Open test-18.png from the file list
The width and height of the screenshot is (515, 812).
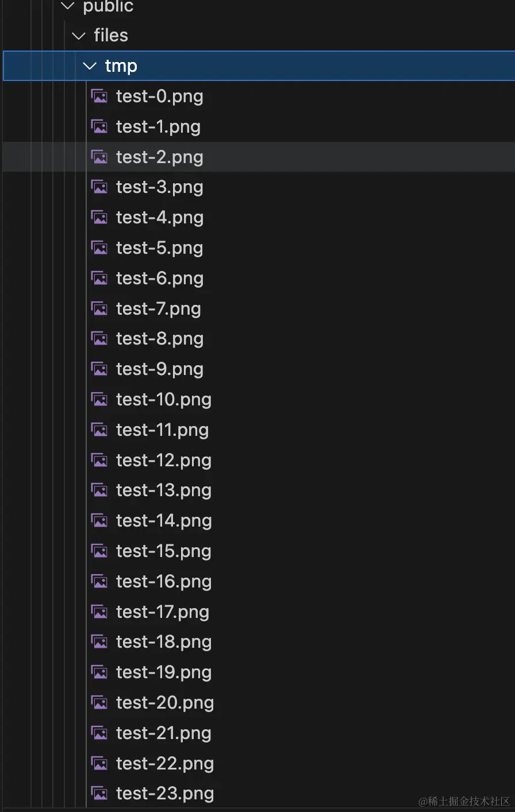click(164, 641)
